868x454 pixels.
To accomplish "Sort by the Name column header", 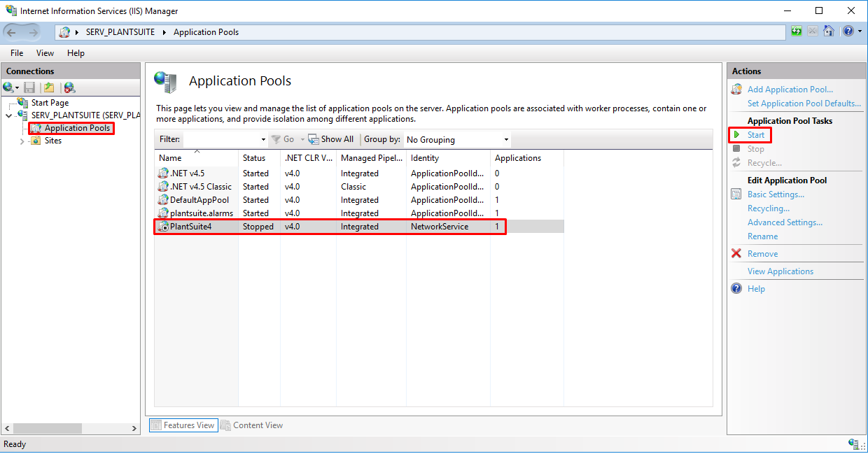I will [x=197, y=158].
